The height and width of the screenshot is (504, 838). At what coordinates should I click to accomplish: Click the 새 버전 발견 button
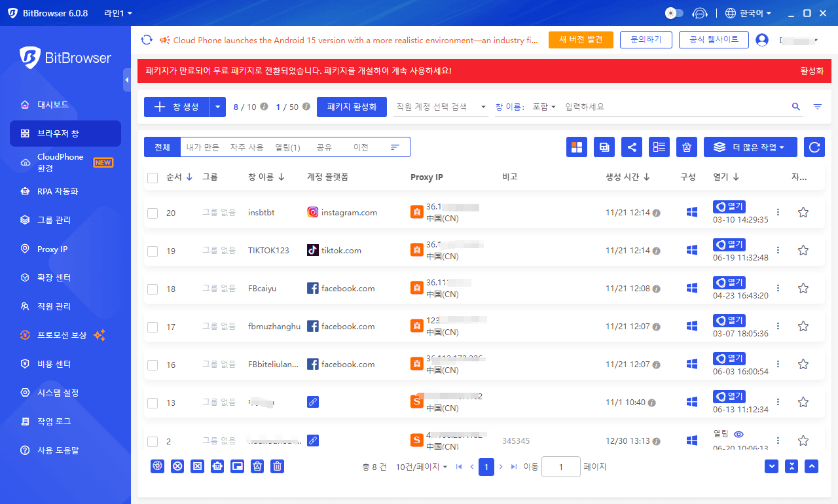tap(581, 40)
